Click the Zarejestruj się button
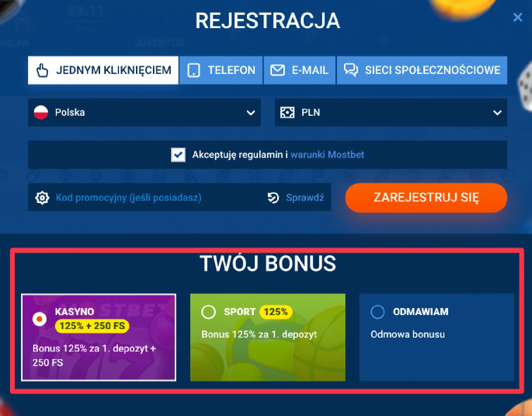 tap(426, 197)
